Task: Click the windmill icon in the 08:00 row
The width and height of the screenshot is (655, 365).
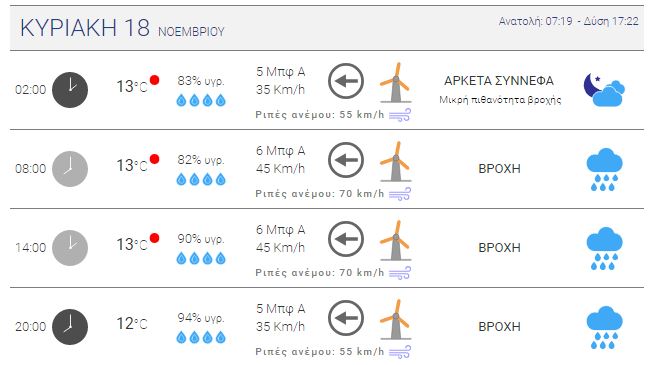Action: pos(396,161)
